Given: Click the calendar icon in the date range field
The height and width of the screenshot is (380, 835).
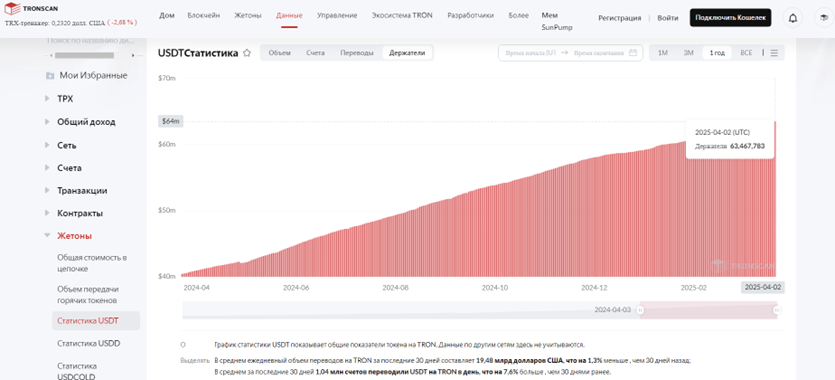Looking at the screenshot, I should 633,53.
